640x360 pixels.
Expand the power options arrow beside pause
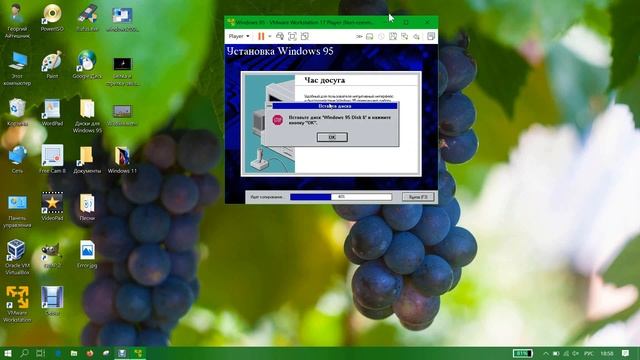click(269, 36)
